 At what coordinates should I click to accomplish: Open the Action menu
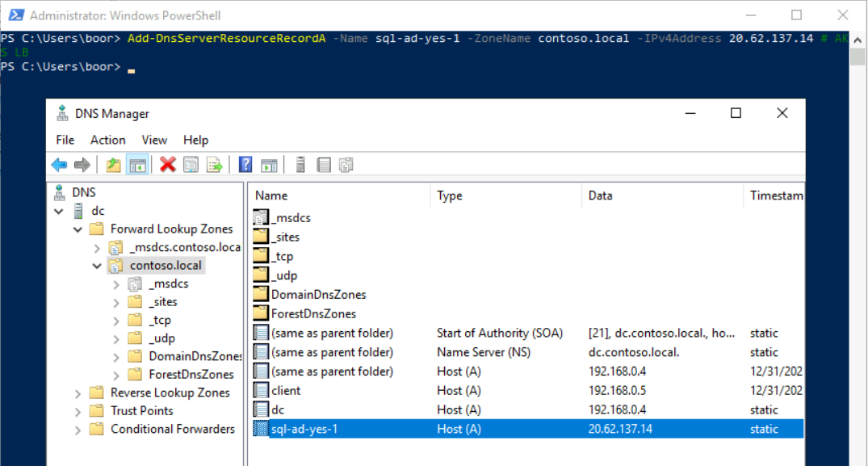(107, 140)
